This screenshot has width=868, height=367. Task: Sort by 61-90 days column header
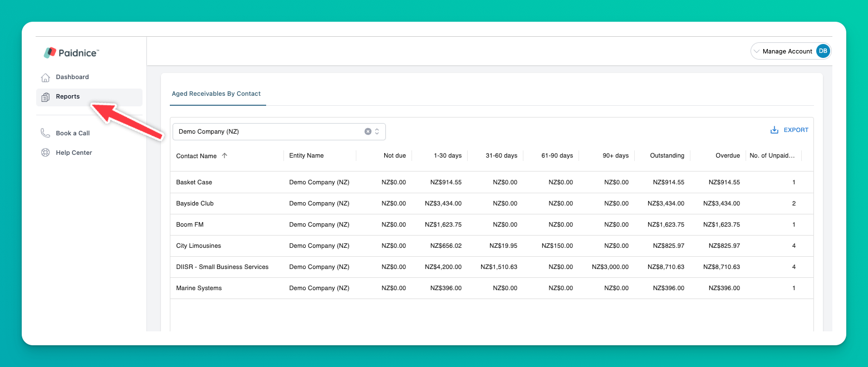(557, 155)
